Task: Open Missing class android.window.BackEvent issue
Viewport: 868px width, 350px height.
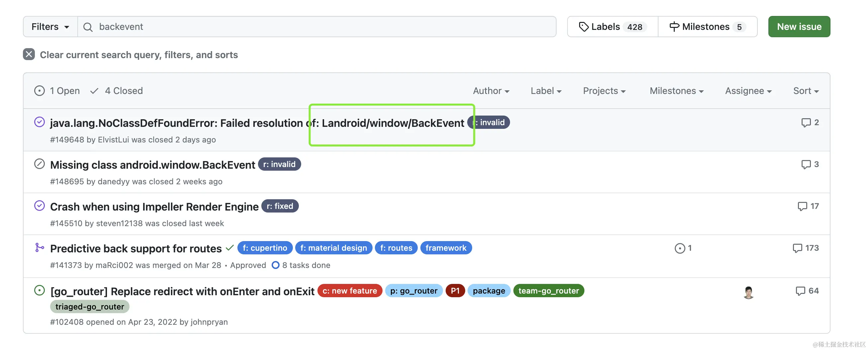Action: pyautogui.click(x=153, y=165)
